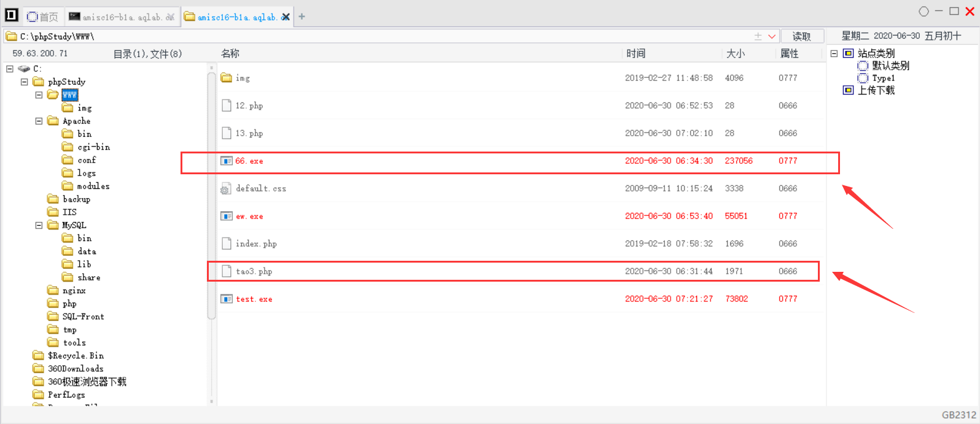Switch to the 首页 tab

(42, 17)
